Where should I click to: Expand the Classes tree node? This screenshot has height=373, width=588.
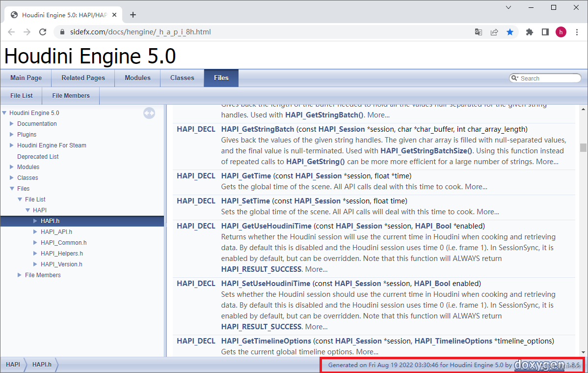pos(12,178)
